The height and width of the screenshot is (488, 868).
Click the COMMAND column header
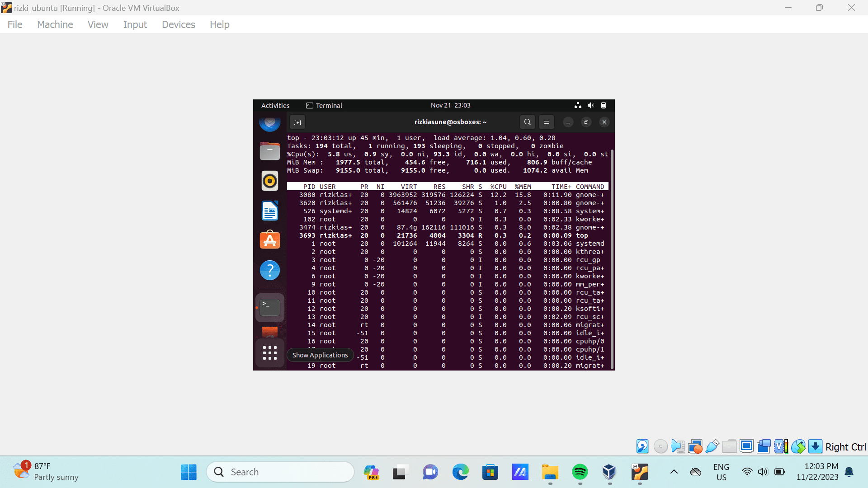(x=590, y=187)
